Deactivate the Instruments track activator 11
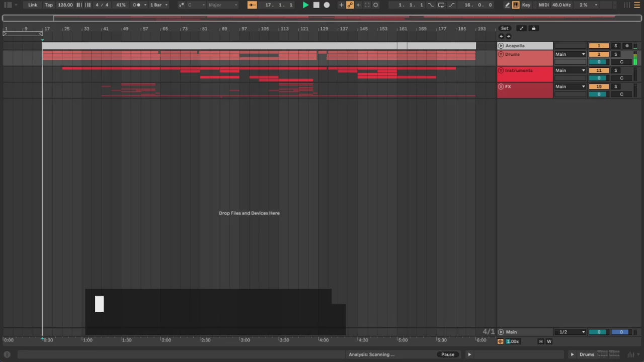The width and height of the screenshot is (644, 362). click(x=598, y=70)
